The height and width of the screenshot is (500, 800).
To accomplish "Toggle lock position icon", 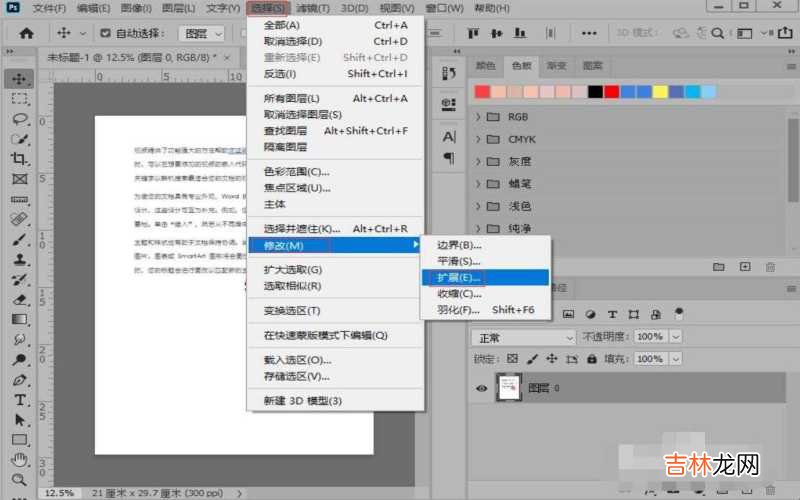I will (x=552, y=359).
